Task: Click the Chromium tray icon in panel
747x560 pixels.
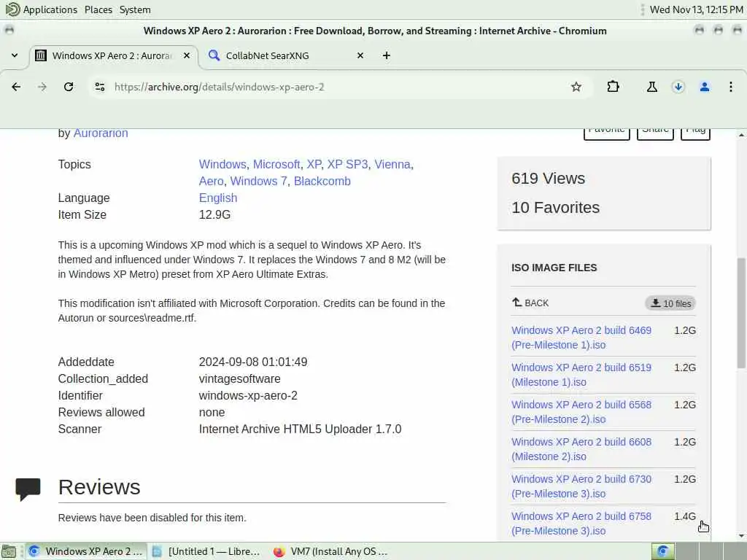Action: tap(662, 551)
